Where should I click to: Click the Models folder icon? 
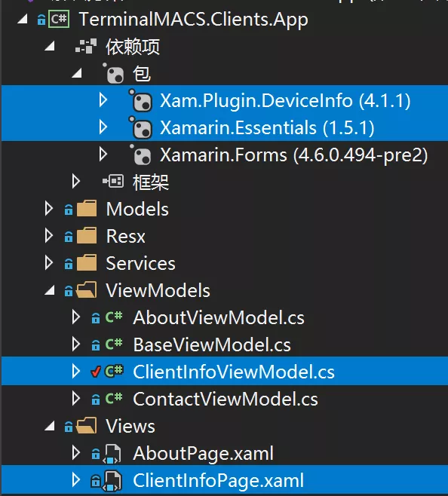pyautogui.click(x=87, y=209)
